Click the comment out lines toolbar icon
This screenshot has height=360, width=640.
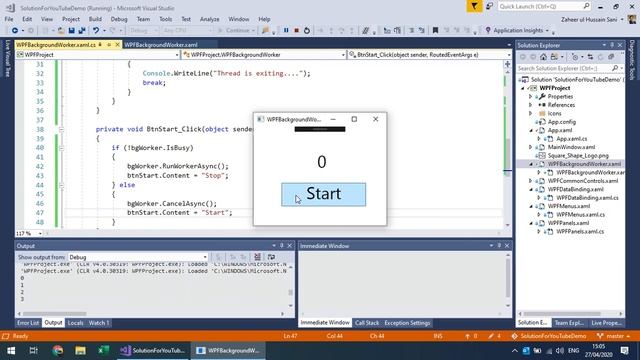click(366, 30)
